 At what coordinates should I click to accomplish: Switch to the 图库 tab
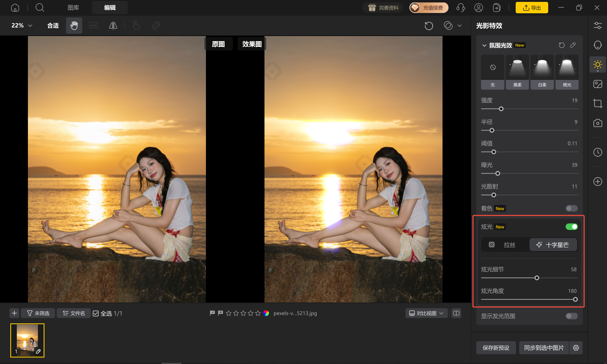73,8
